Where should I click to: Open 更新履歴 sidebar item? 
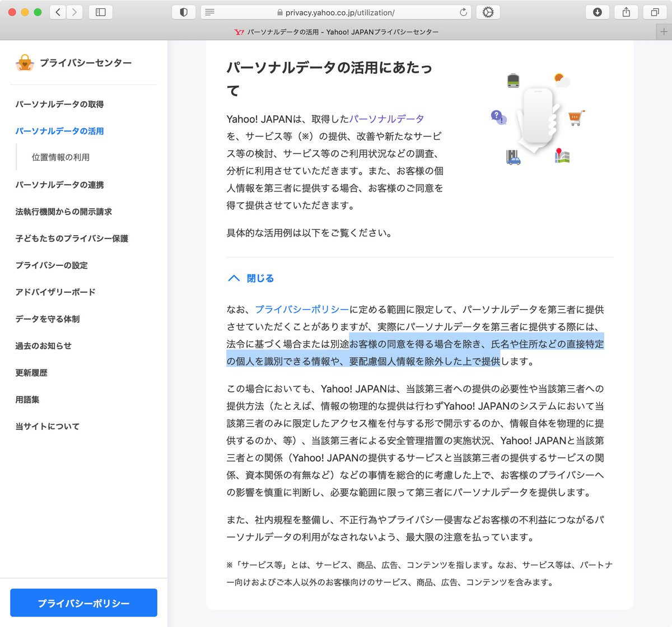coord(31,373)
